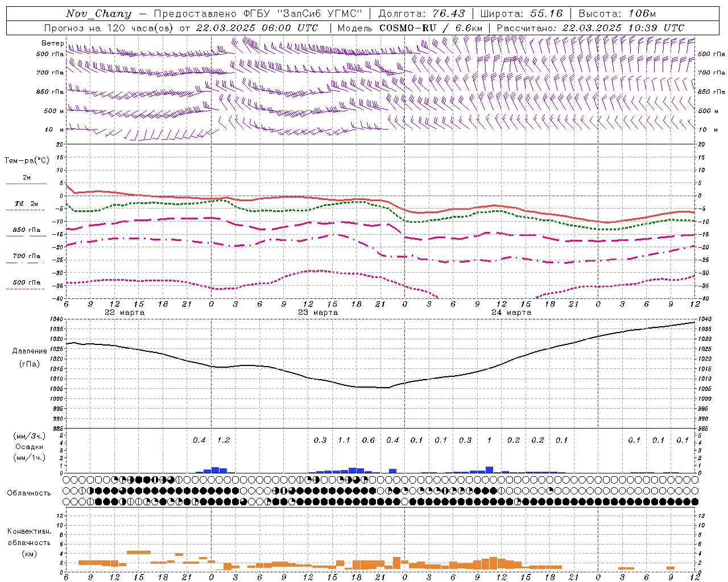Click the 'Предоставлено ФГБУ "ЗапСиб УГМС"' text
The height and width of the screenshot is (582, 728).
click(x=258, y=14)
